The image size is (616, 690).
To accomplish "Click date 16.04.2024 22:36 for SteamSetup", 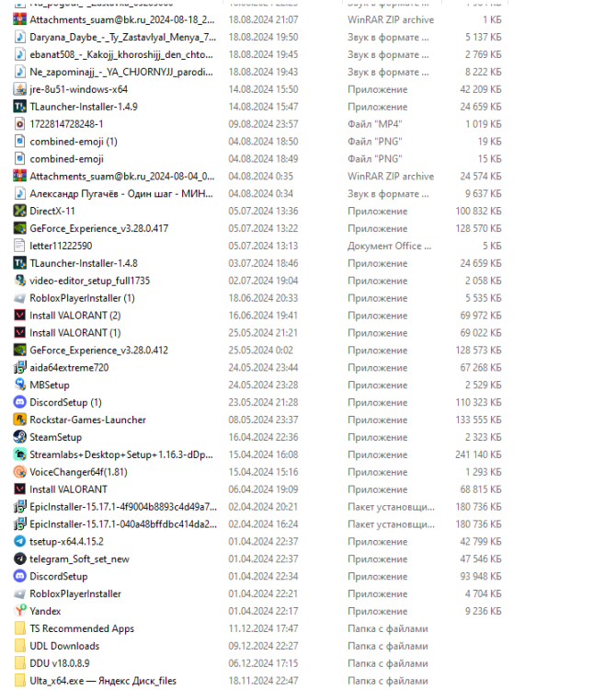I will tap(263, 437).
